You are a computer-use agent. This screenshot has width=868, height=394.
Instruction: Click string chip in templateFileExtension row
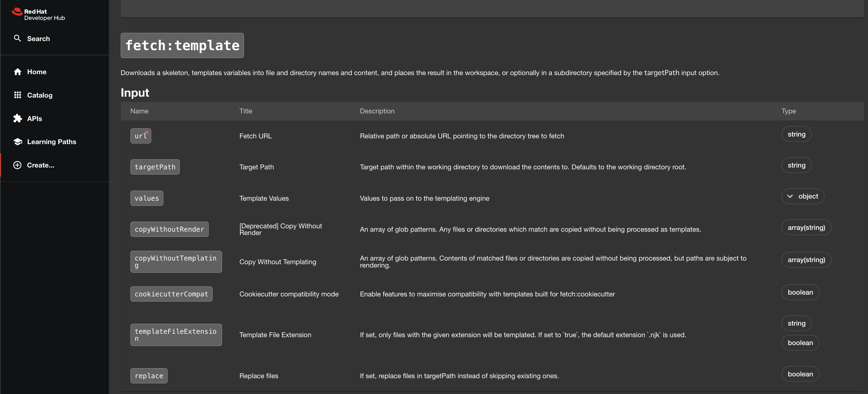pyautogui.click(x=796, y=323)
